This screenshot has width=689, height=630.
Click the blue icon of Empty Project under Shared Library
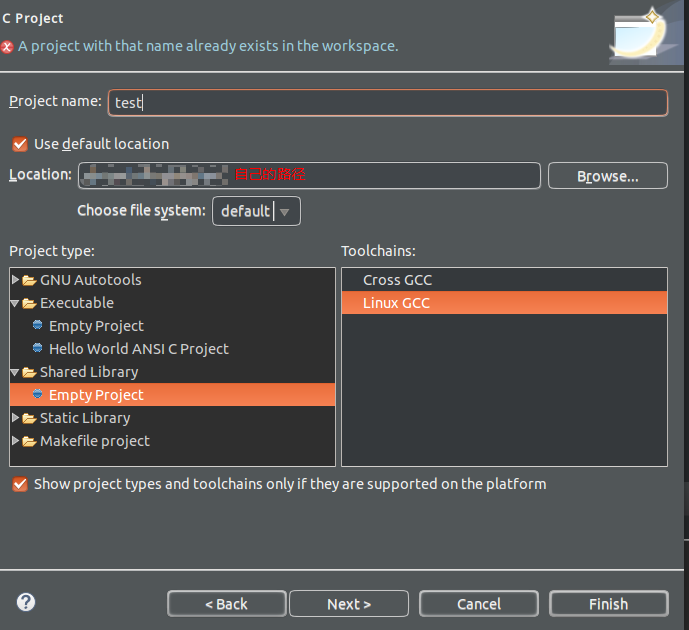click(38, 394)
